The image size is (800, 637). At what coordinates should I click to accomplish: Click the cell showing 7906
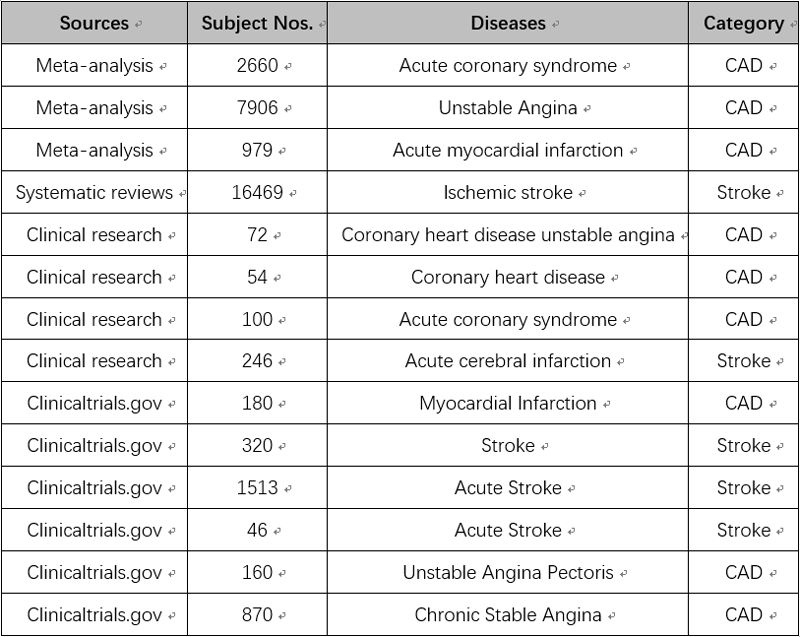[x=258, y=108]
